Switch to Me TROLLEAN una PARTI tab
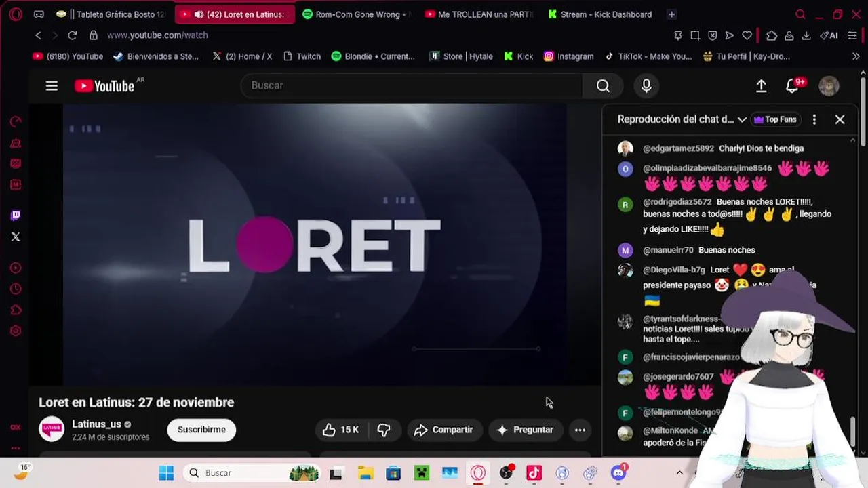This screenshot has width=868, height=488. point(478,14)
